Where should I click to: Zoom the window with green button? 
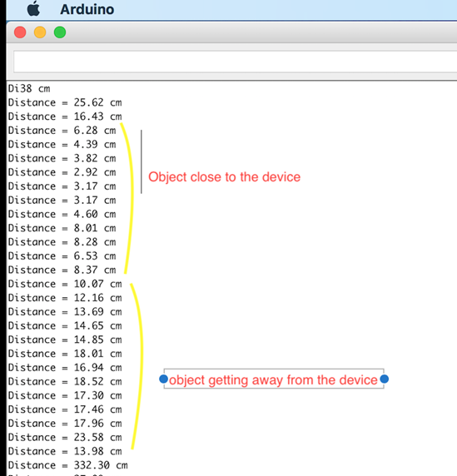[x=60, y=32]
